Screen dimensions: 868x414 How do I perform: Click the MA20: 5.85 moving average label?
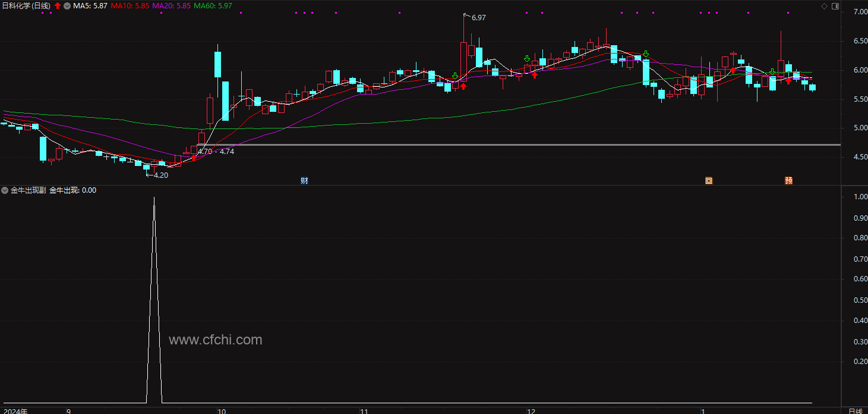pos(172,6)
